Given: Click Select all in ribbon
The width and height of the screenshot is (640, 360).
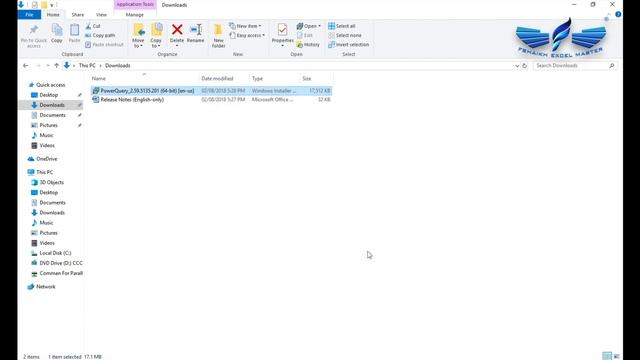Looking at the screenshot, I should point(342,26).
